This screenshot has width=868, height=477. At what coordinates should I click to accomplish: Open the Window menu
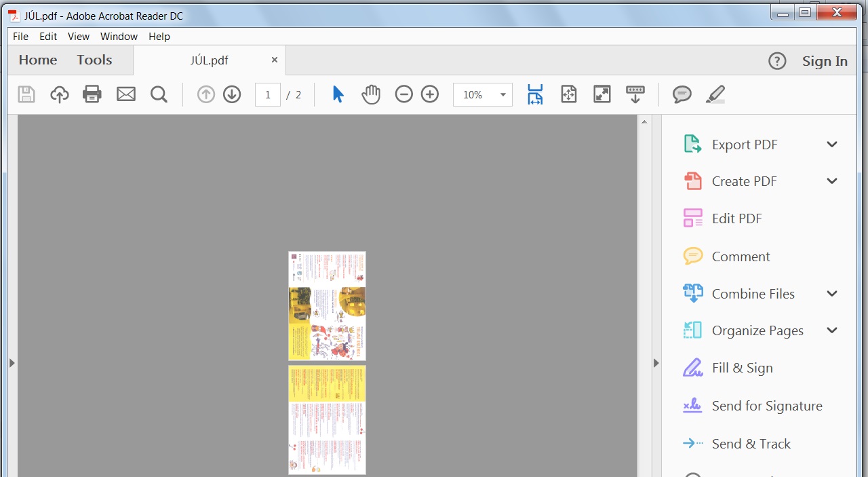[119, 37]
